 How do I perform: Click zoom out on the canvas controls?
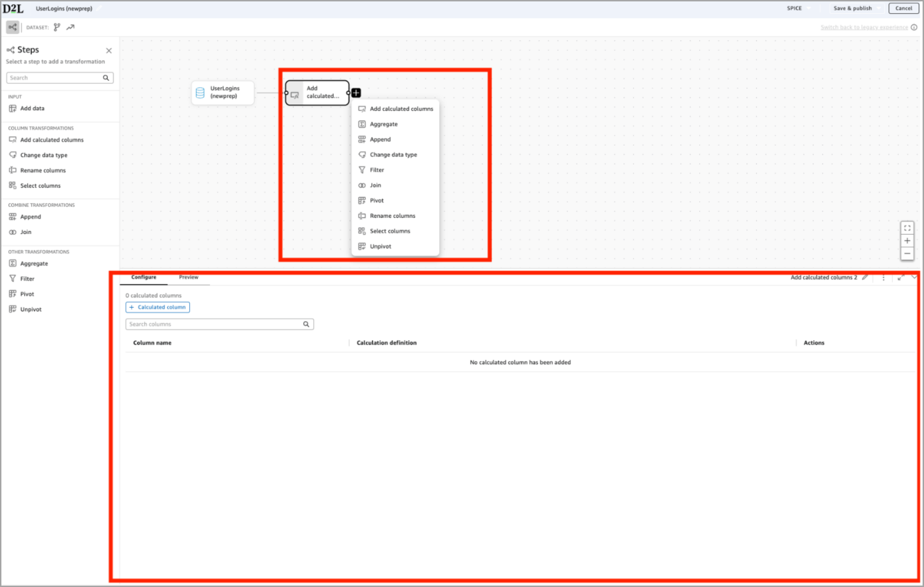click(907, 253)
